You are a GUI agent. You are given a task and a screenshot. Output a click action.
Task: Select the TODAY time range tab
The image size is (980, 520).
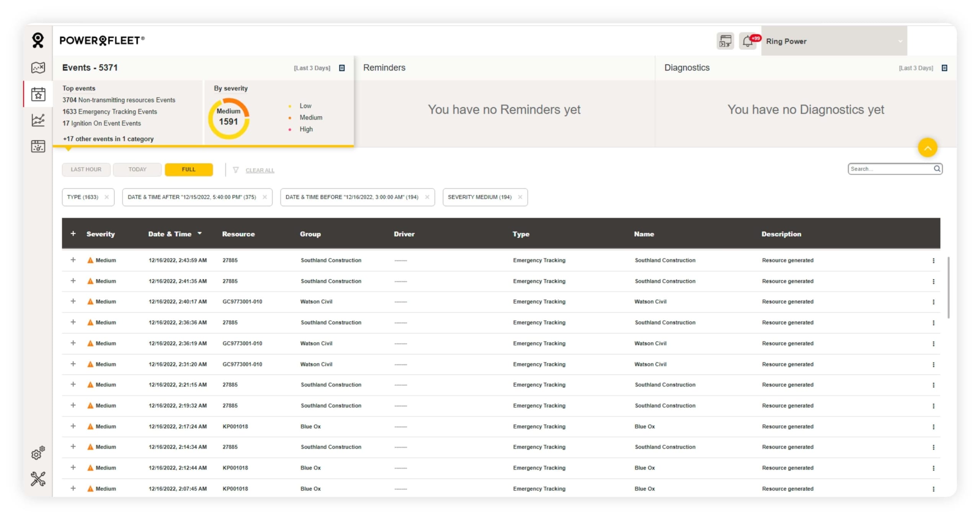pos(137,170)
